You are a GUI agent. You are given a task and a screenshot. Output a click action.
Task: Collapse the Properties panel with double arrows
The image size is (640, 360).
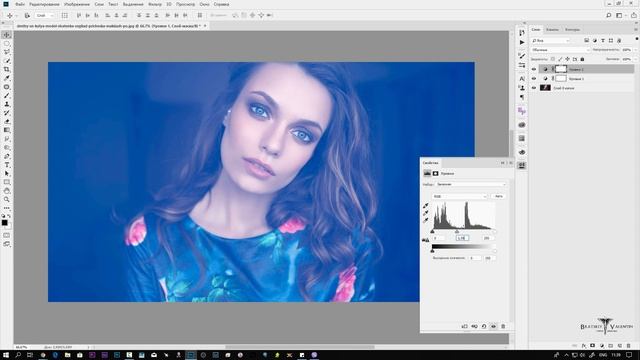(x=503, y=163)
